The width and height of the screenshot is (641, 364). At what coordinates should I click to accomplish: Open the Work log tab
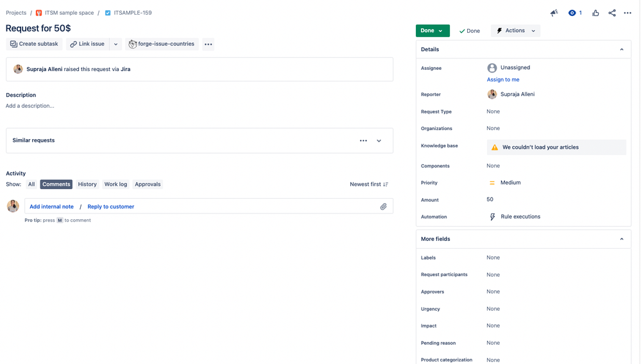coord(115,185)
